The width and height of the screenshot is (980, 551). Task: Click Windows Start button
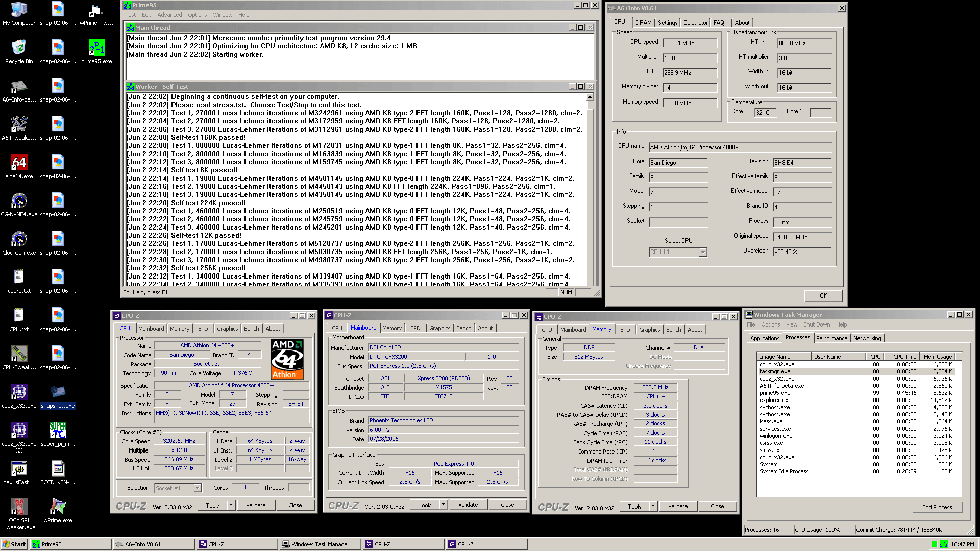pyautogui.click(x=14, y=544)
